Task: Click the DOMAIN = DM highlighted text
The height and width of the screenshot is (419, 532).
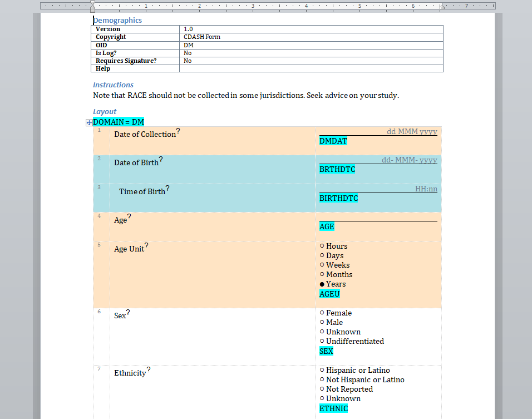Action: (119, 122)
